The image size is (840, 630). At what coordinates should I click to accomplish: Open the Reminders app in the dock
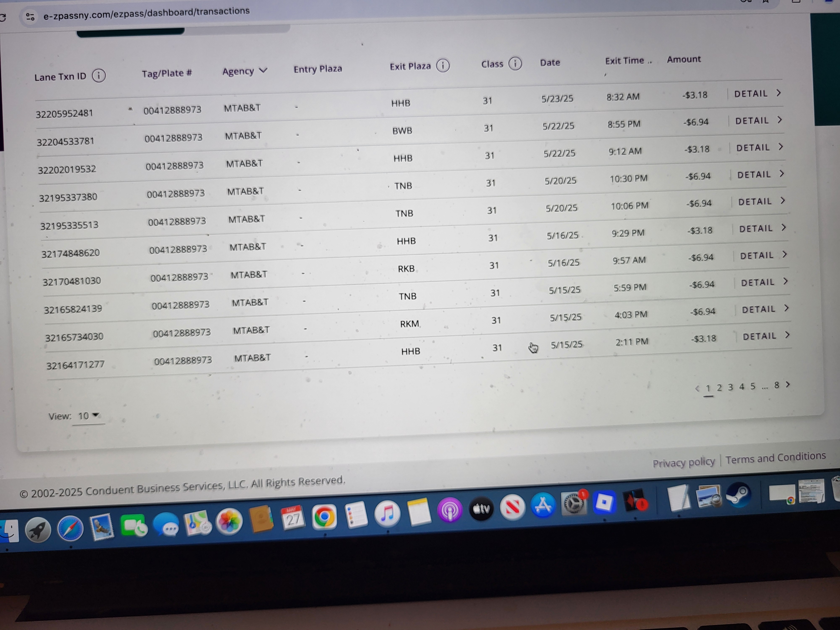click(356, 514)
